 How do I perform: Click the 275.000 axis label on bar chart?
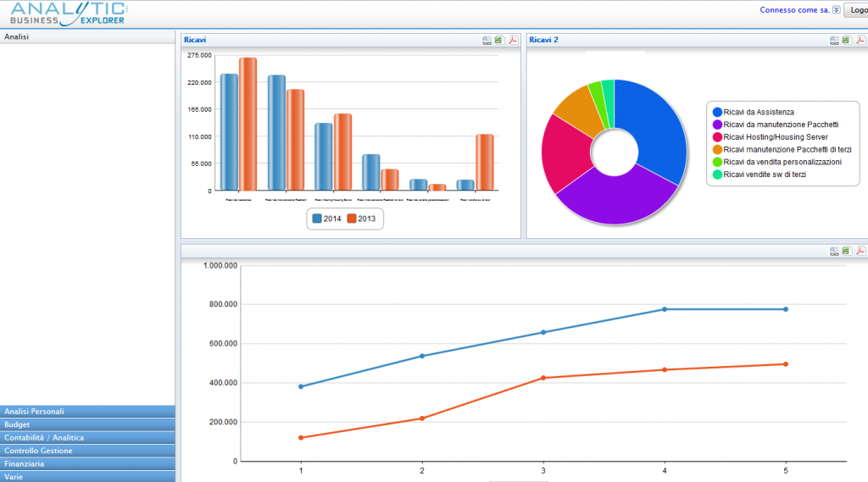click(199, 55)
